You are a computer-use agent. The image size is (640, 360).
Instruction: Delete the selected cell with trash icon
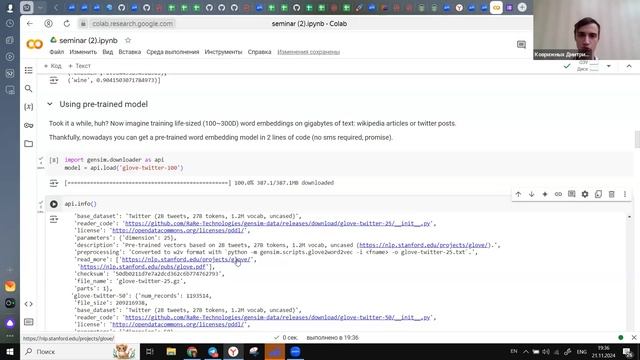pyautogui.click(x=611, y=194)
